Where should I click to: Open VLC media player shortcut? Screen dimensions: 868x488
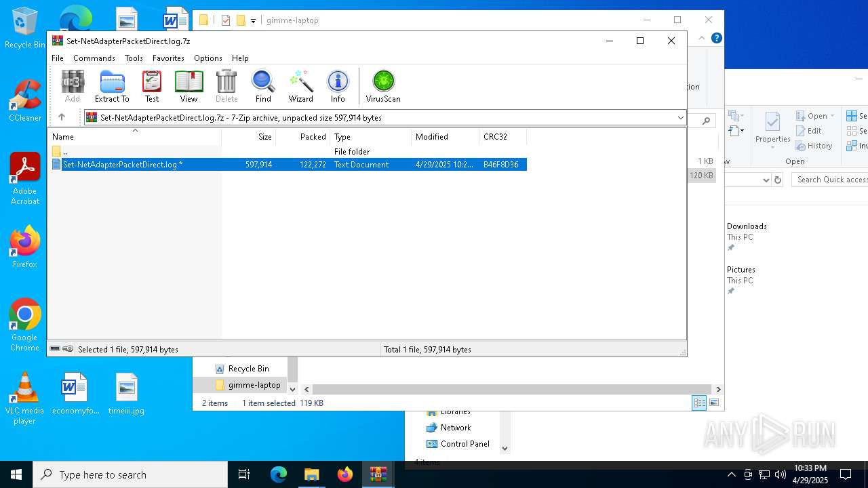point(25,399)
